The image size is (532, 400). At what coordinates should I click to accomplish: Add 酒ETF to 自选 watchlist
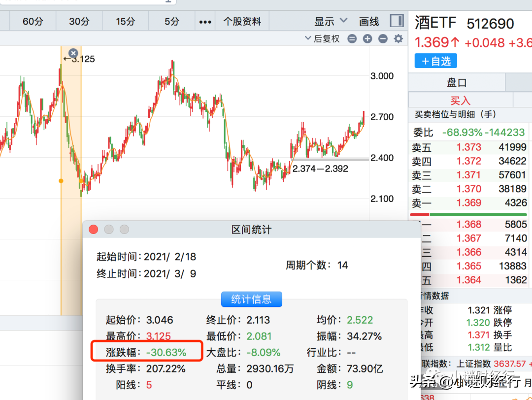(x=435, y=61)
